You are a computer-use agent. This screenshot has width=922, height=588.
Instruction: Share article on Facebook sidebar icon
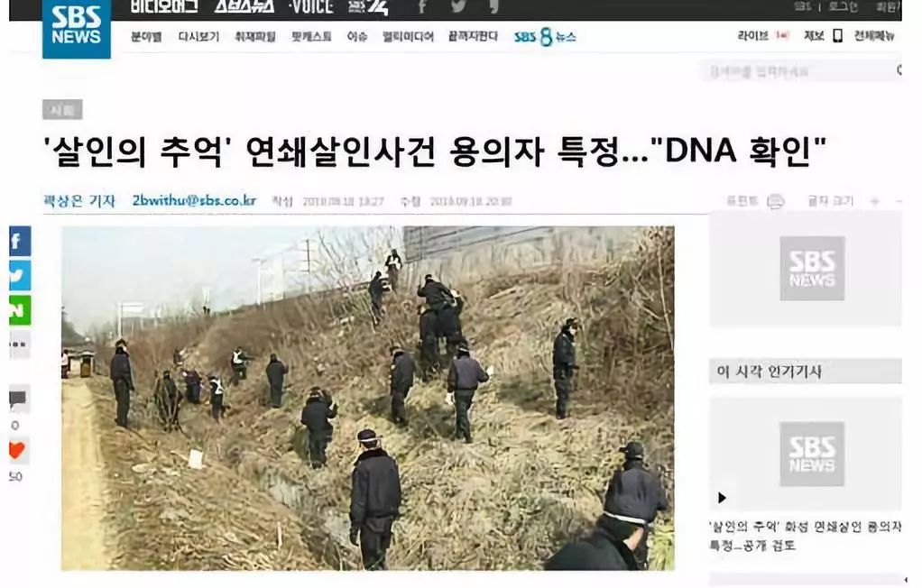click(20, 241)
